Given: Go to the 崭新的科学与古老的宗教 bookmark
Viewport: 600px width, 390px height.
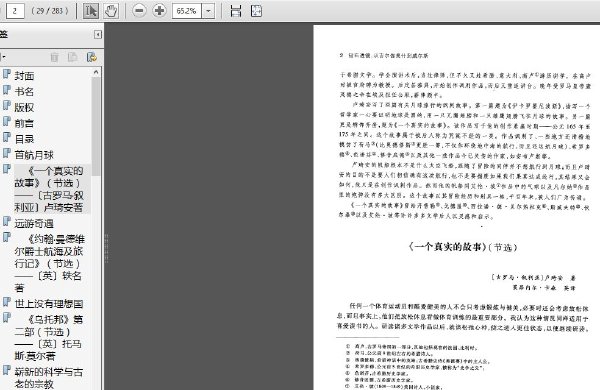Looking at the screenshot, I should pos(49,378).
